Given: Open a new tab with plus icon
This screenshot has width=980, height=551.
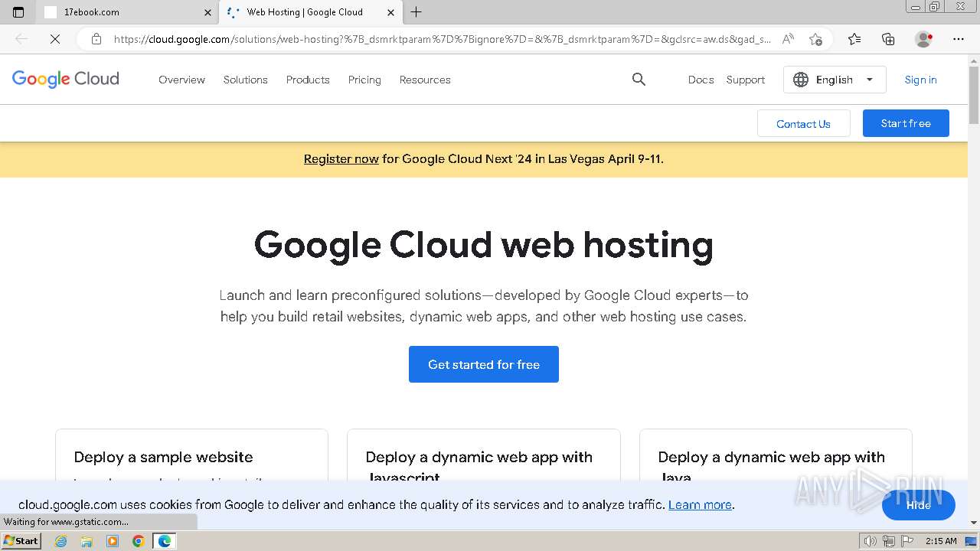Looking at the screenshot, I should (416, 12).
